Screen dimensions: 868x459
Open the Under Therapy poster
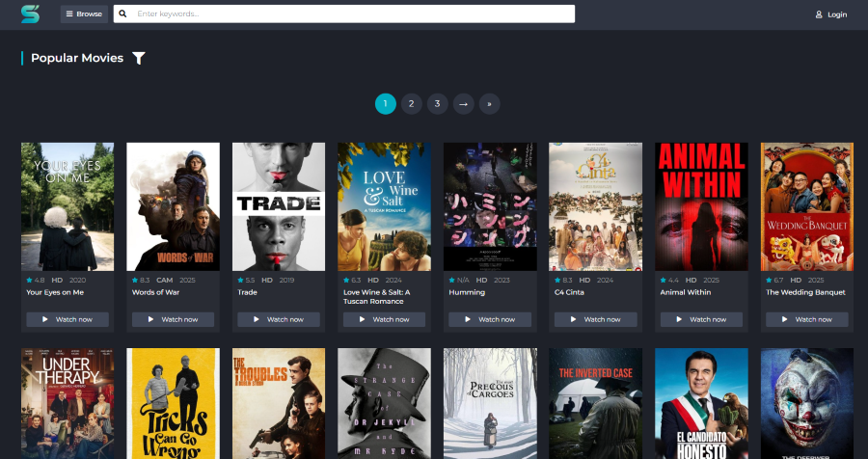click(68, 404)
